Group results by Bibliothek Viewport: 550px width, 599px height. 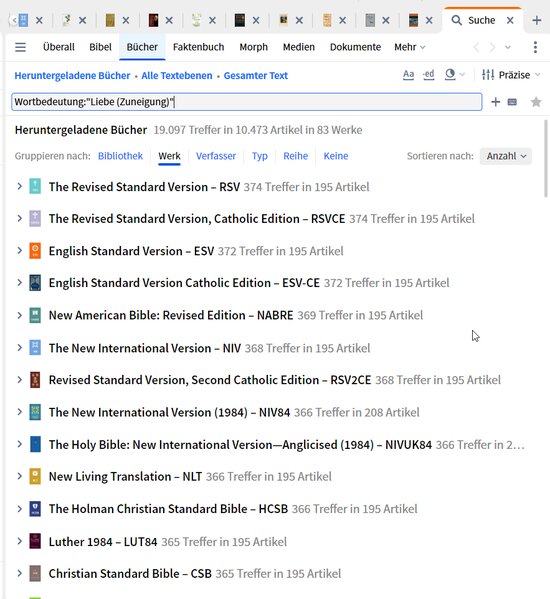[x=120, y=156]
